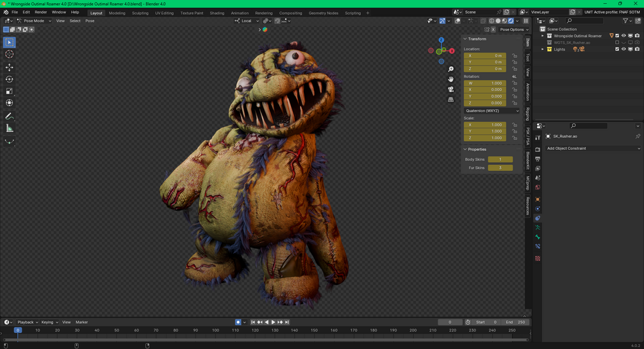Open the Pose Options popover
The image size is (644, 349).
(513, 30)
